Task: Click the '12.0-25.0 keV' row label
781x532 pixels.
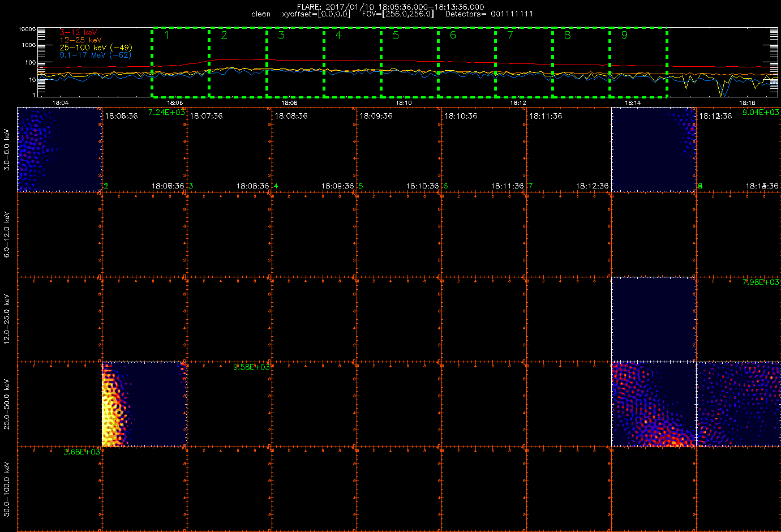Action: click(x=7, y=319)
